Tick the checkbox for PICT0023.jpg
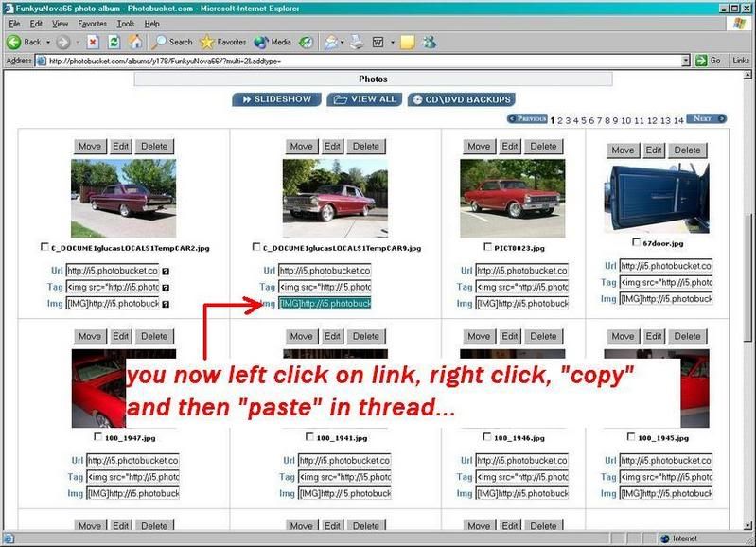 486,248
